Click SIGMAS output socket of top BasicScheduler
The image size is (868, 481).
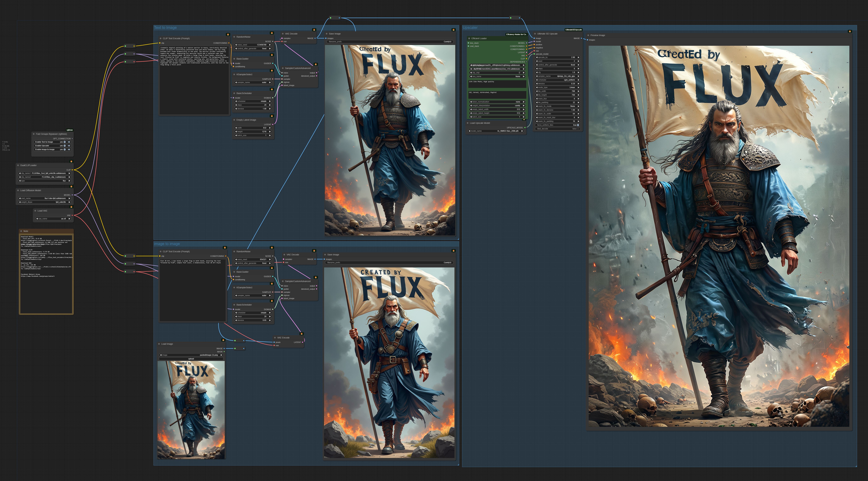coord(273,98)
